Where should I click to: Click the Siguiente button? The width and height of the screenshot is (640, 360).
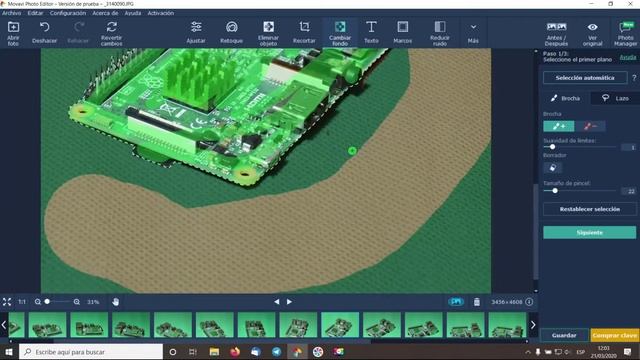pyautogui.click(x=589, y=232)
